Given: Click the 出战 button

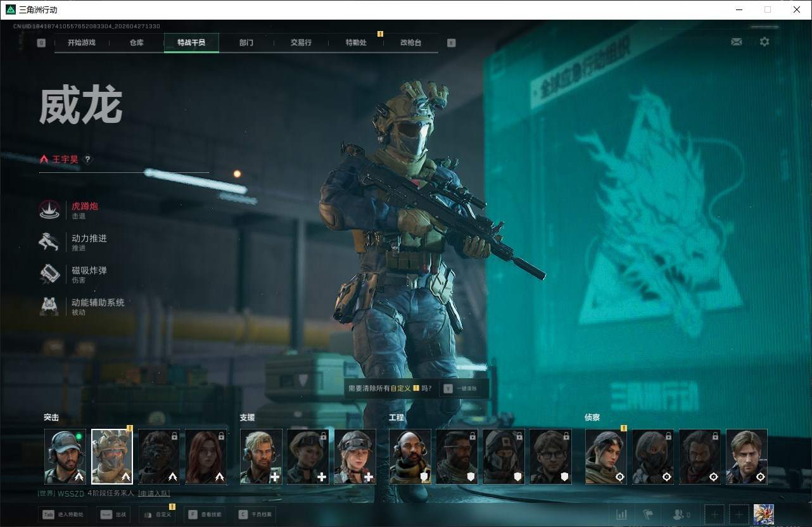Looking at the screenshot, I should point(114,514).
